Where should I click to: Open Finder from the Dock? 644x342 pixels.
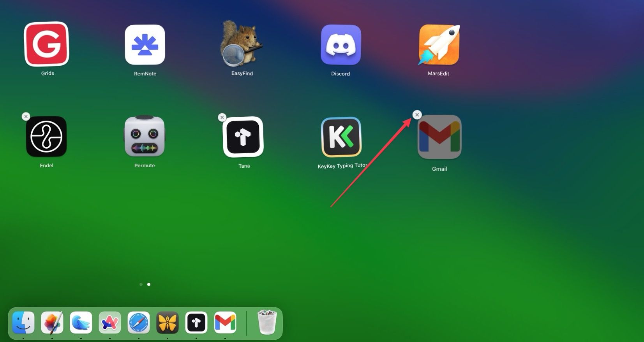tap(23, 323)
